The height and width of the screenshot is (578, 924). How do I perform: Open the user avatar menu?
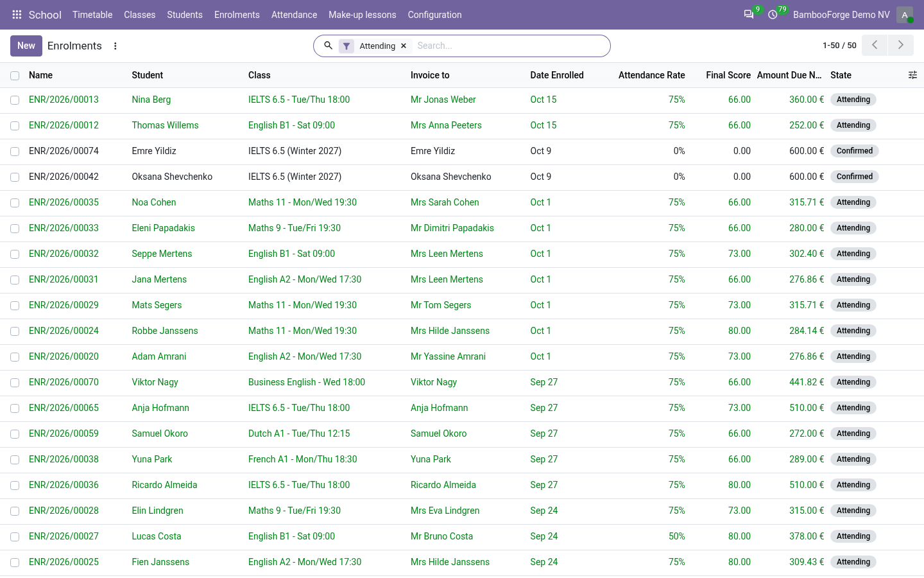(x=905, y=15)
